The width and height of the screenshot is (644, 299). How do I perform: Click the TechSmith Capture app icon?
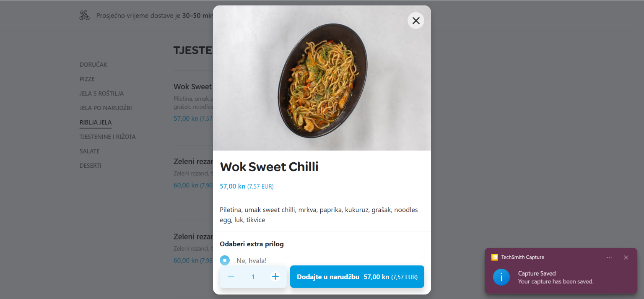pyautogui.click(x=495, y=257)
